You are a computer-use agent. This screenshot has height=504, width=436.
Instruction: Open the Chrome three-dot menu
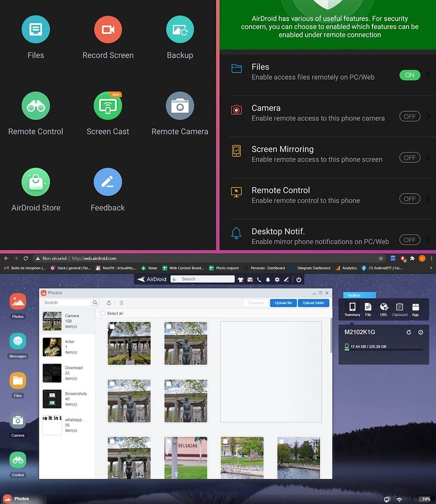[432, 259]
